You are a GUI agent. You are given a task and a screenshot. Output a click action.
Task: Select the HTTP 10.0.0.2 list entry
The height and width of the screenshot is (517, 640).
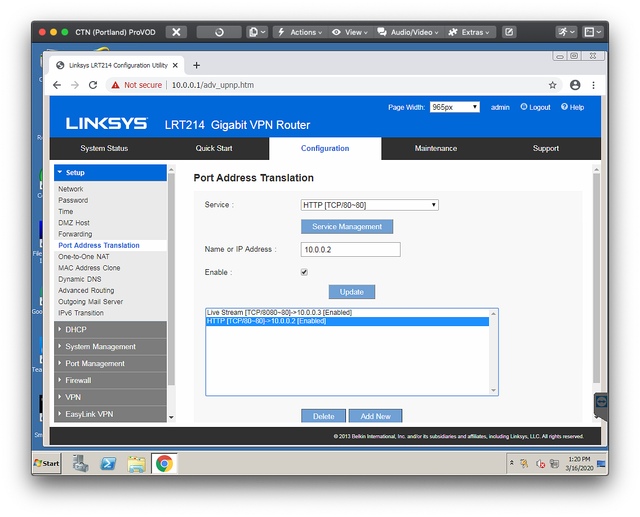347,321
